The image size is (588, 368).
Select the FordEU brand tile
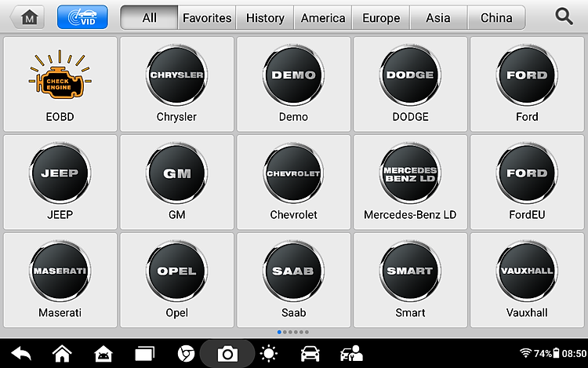click(x=527, y=182)
